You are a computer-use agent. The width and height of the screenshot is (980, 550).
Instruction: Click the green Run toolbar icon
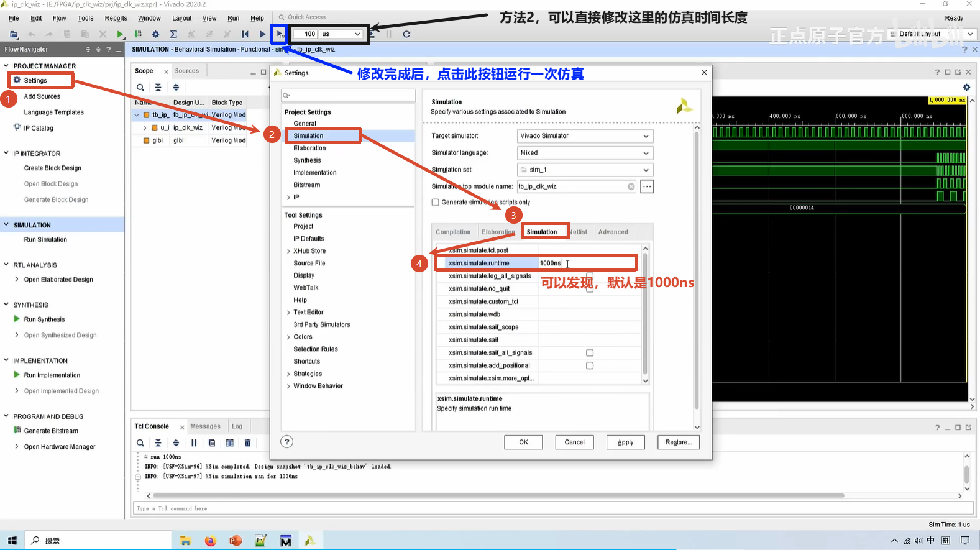pyautogui.click(x=120, y=34)
